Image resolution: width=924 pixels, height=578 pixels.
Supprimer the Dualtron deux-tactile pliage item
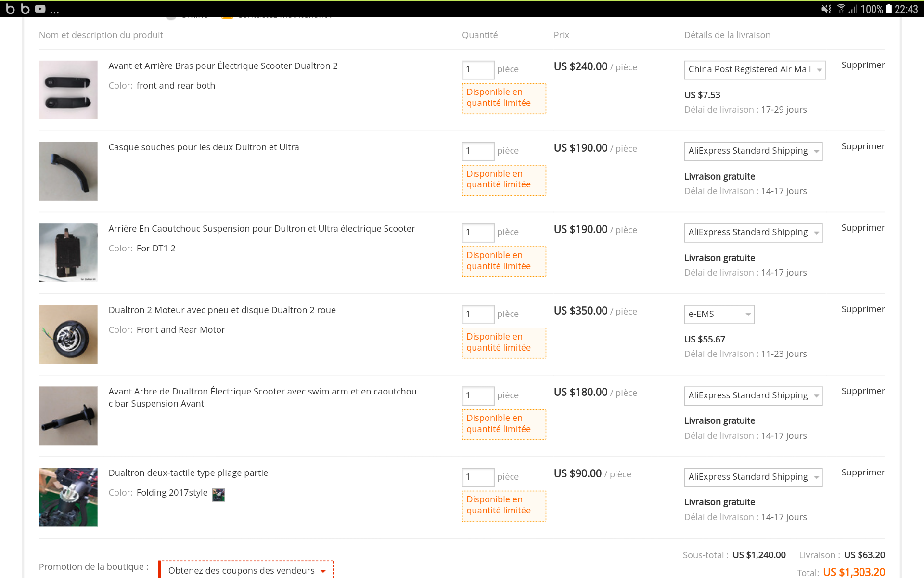point(863,473)
